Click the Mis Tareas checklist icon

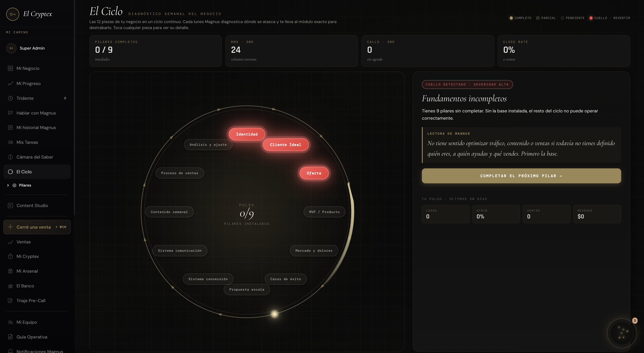point(10,142)
